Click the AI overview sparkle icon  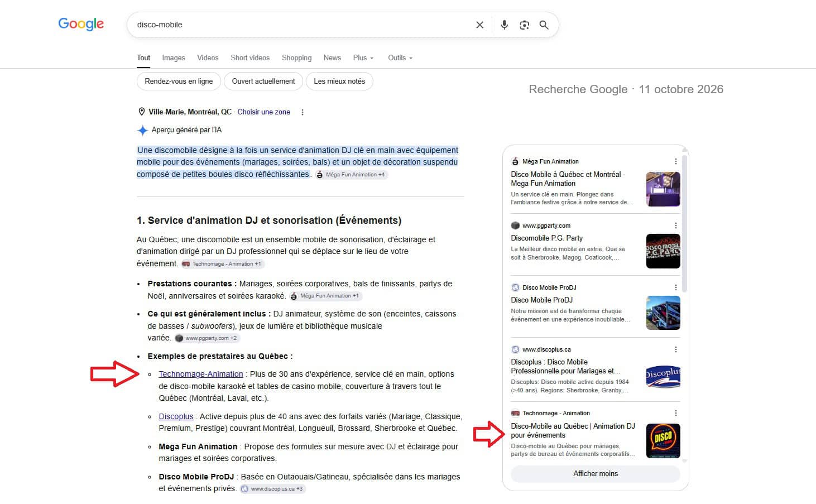[x=142, y=130]
